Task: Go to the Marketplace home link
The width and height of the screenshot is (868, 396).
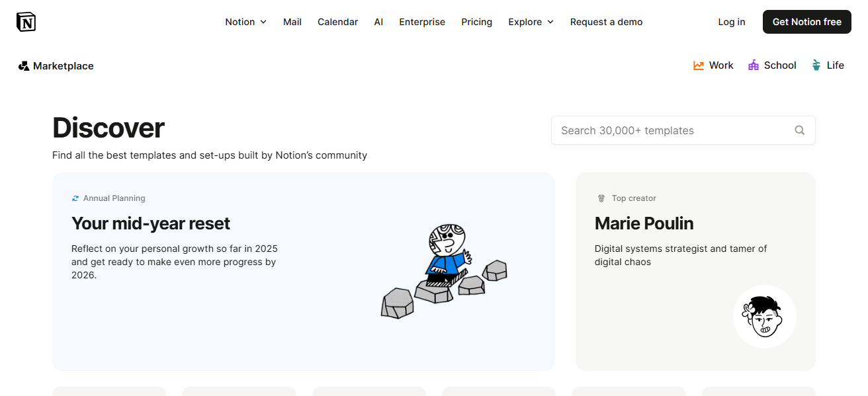Action: (x=56, y=66)
